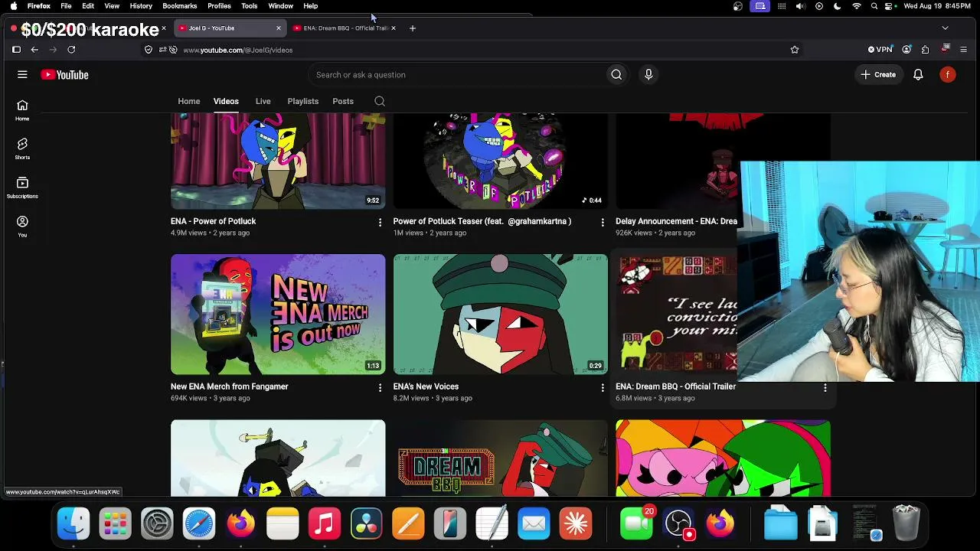This screenshot has width=980, height=551.
Task: Open OBS from the Dock
Action: coord(678,523)
